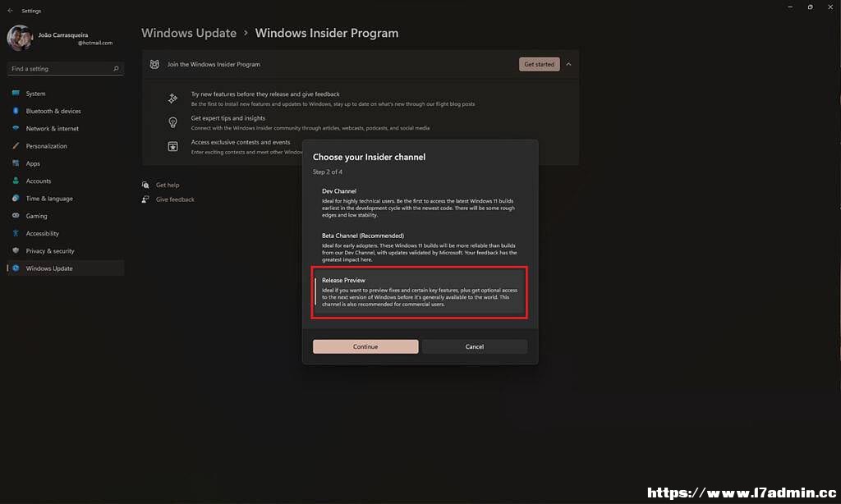Click the Get started button
The height and width of the screenshot is (504, 841).
(x=539, y=64)
